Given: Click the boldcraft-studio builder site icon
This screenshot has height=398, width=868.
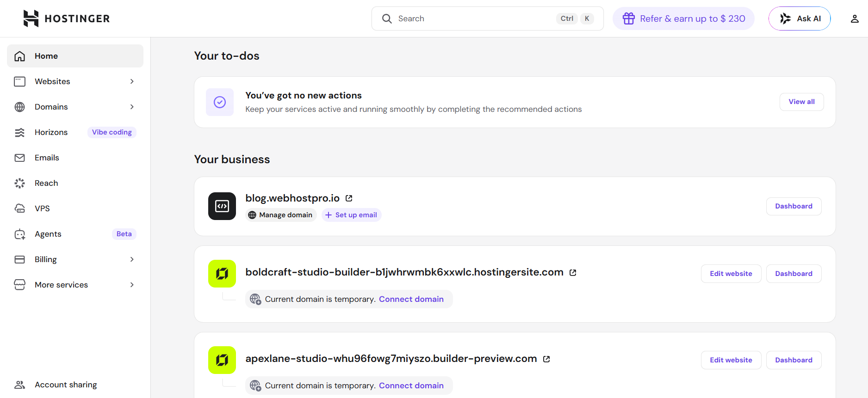Looking at the screenshot, I should 222,274.
